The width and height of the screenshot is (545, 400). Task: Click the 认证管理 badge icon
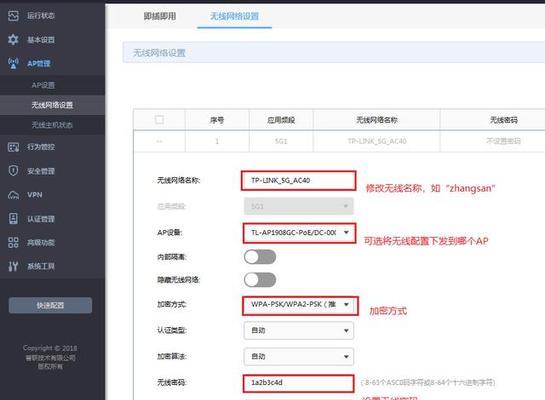[13, 219]
